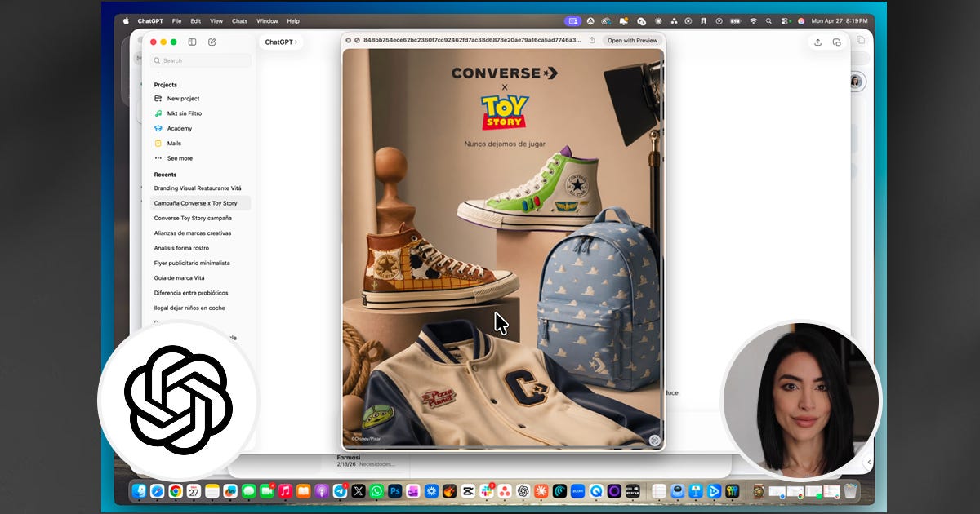This screenshot has width=980, height=514.
Task: Click Open with Preview button
Action: [632, 40]
